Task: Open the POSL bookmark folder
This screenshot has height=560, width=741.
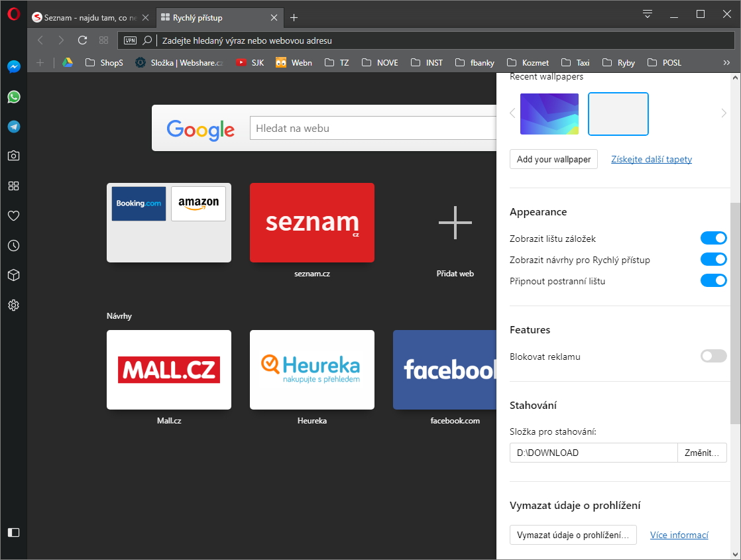Action: tap(664, 62)
